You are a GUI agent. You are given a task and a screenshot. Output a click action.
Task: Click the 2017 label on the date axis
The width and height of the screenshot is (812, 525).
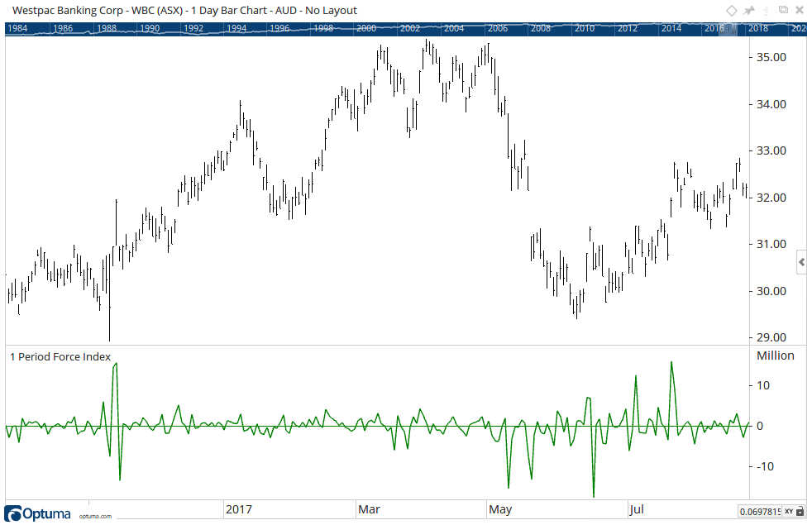pyautogui.click(x=239, y=509)
